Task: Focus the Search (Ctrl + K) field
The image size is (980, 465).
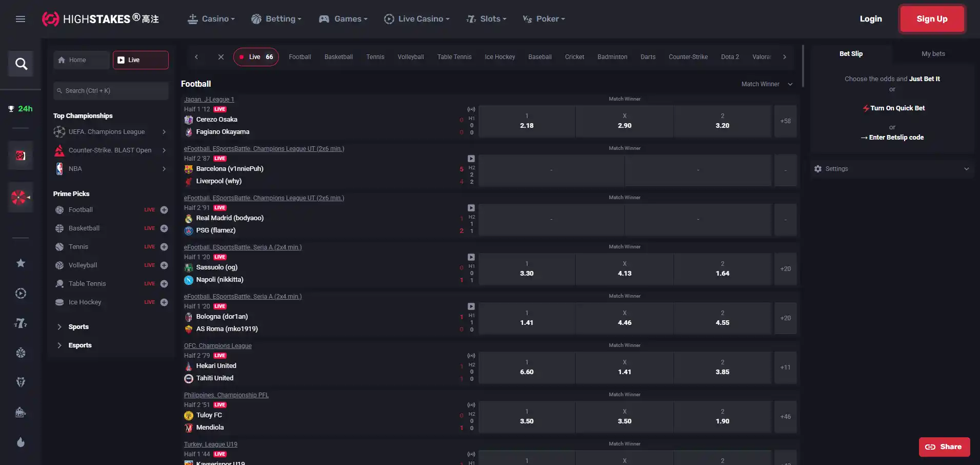Action: click(x=111, y=91)
